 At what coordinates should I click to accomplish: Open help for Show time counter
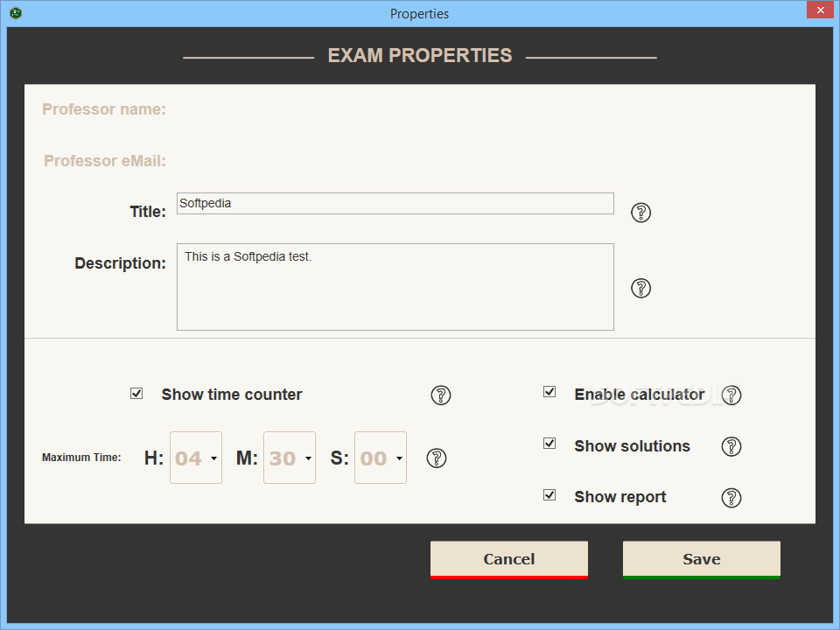(441, 395)
